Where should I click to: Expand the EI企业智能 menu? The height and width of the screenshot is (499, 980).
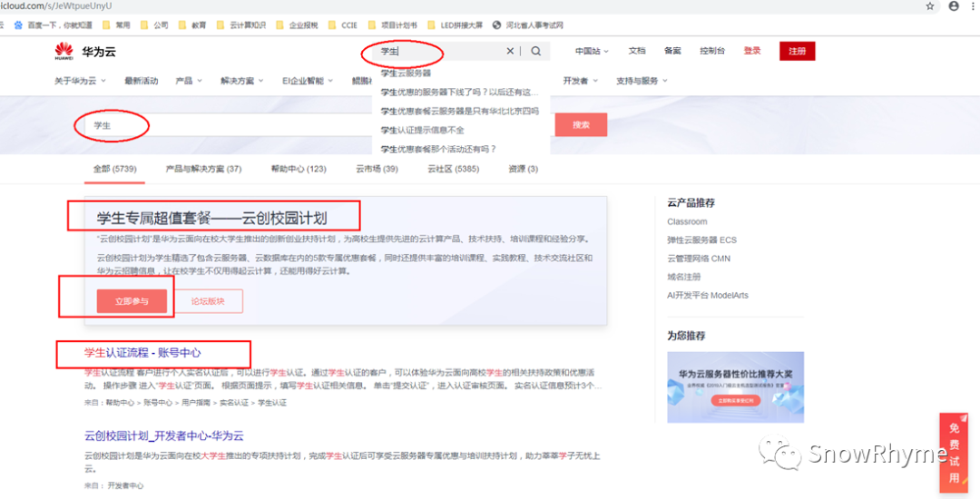click(308, 81)
